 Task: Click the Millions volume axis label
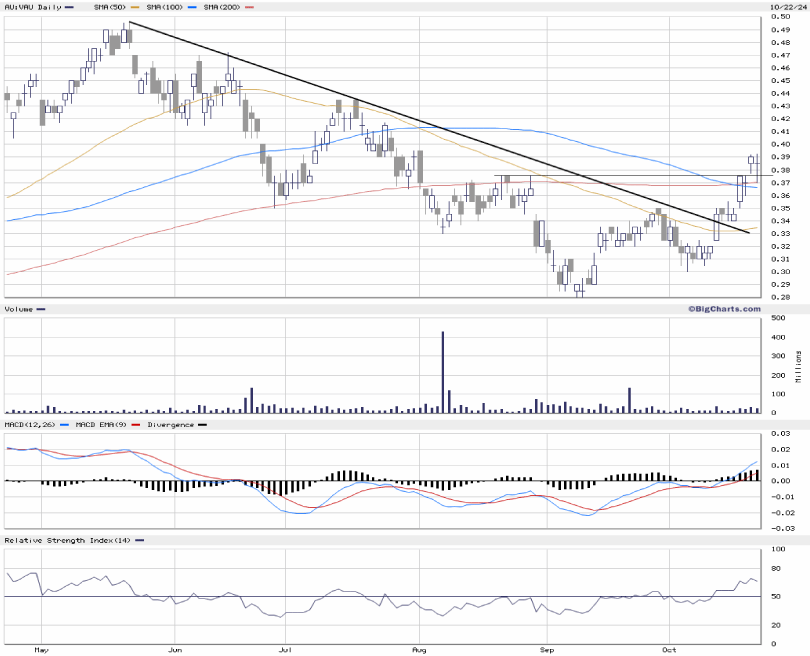799,367
